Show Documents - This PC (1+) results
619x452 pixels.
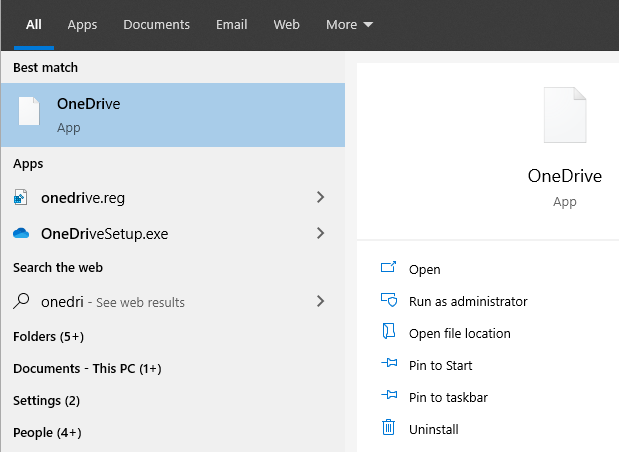click(87, 368)
